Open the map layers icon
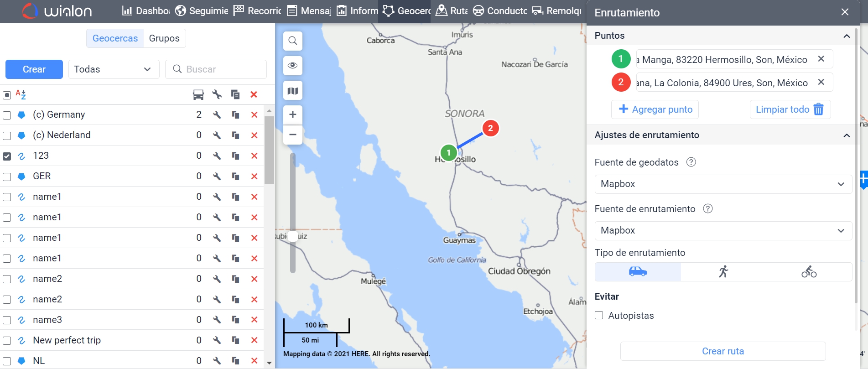868x369 pixels. [292, 91]
